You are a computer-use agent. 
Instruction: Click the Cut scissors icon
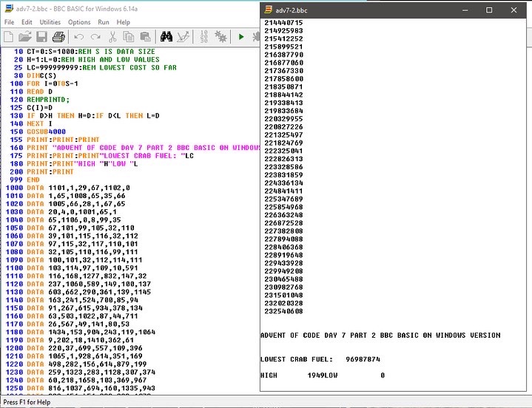(x=112, y=36)
